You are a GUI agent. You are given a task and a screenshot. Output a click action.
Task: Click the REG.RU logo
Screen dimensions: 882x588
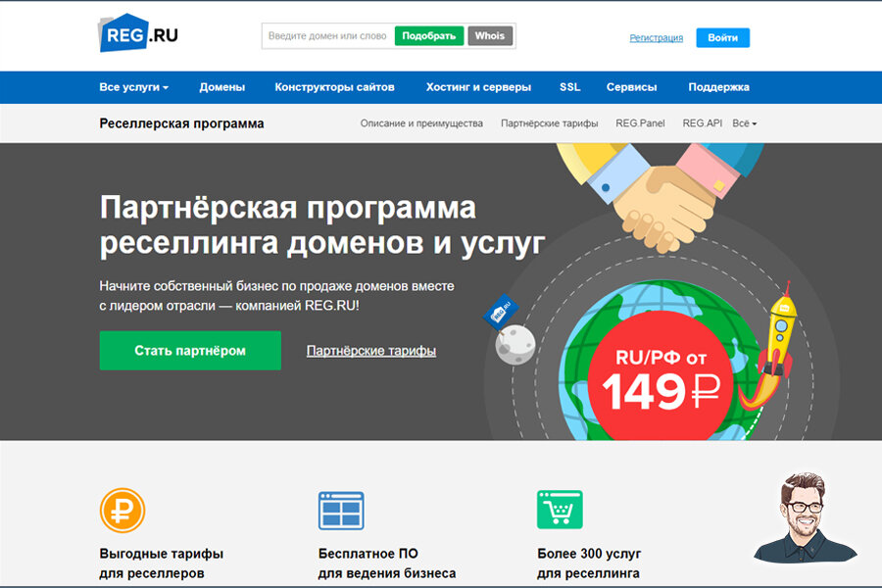138,33
